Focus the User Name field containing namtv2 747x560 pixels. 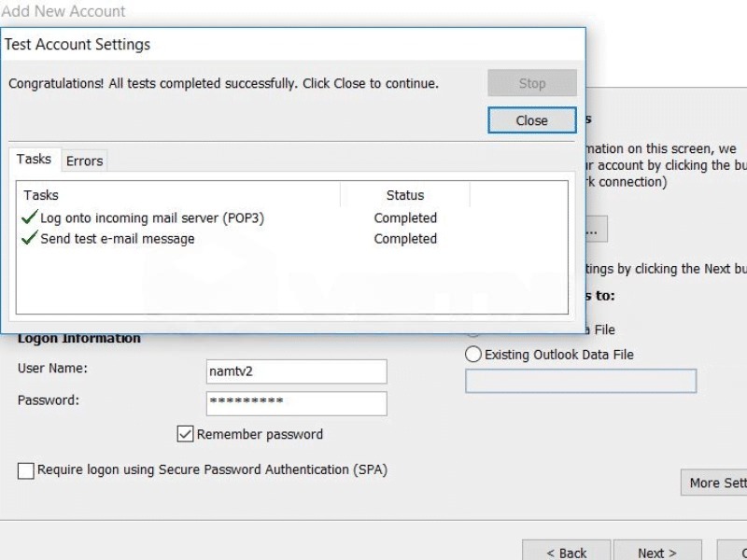pyautogui.click(x=296, y=371)
